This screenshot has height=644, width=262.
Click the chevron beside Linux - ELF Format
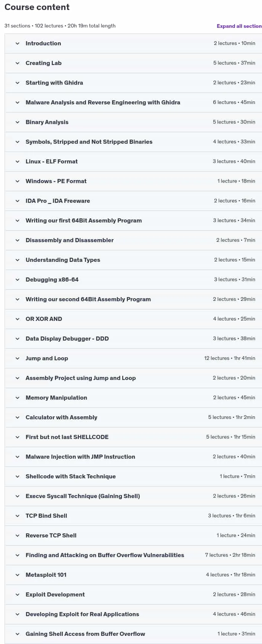[17, 162]
